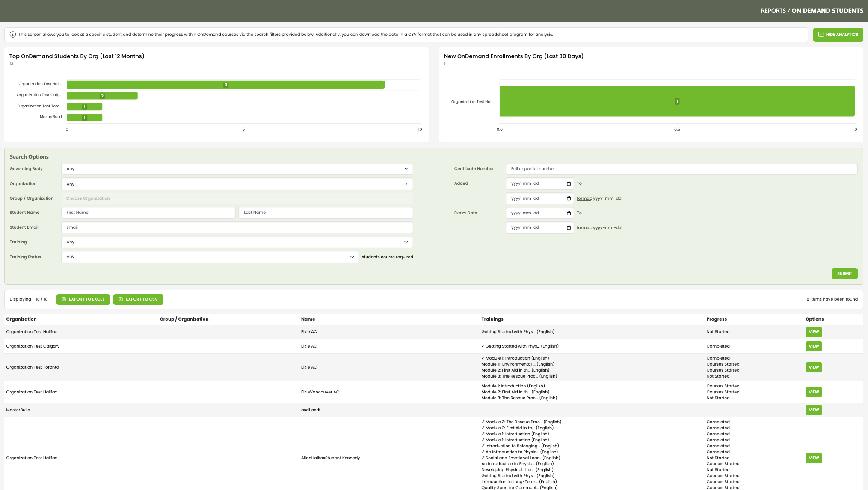Click Export to Excel button

(83, 299)
